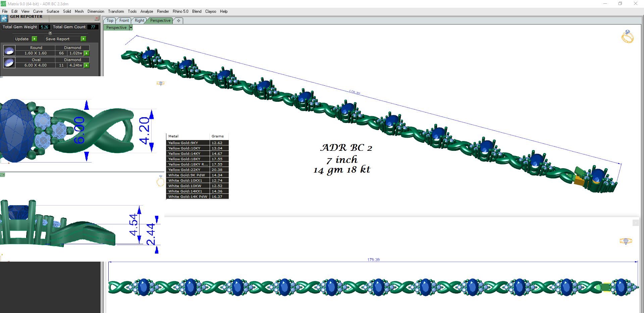The width and height of the screenshot is (644, 313).
Task: Add a new viewport tab with plus
Action: coord(178,21)
